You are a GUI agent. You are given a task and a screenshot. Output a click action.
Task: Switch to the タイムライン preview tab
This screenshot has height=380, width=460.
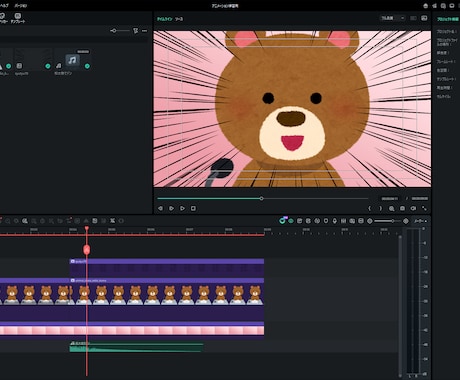click(x=165, y=19)
